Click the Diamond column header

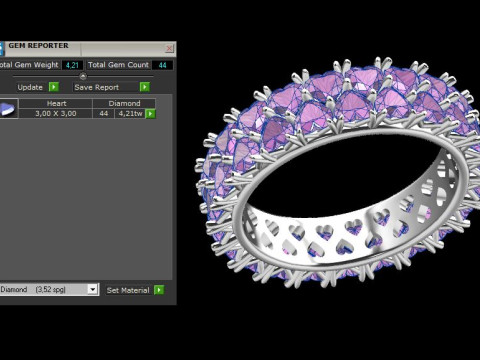coord(124,103)
